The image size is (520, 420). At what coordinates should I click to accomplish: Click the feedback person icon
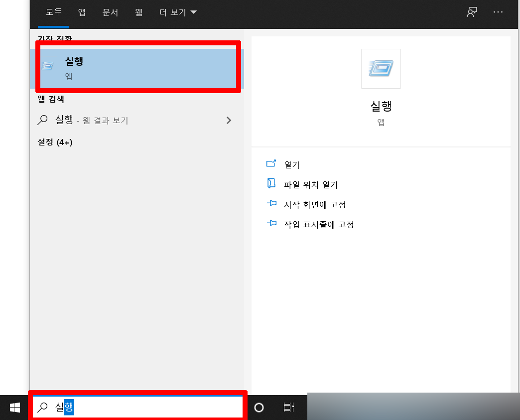click(x=472, y=12)
